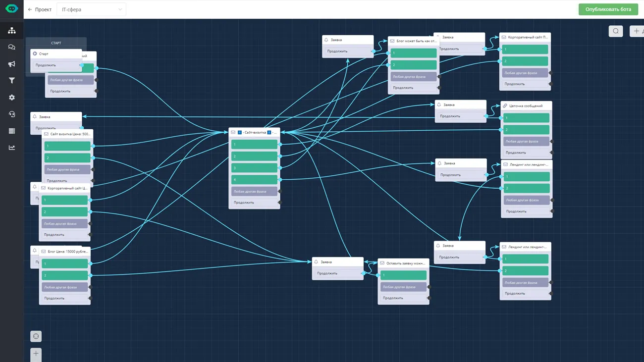Open the gear settings icon in sidebar
The image size is (644, 362).
(x=11, y=98)
